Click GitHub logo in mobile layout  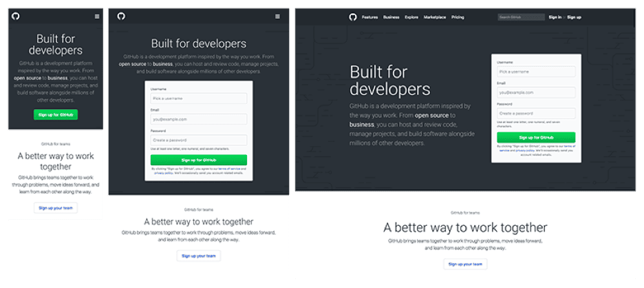[16, 17]
